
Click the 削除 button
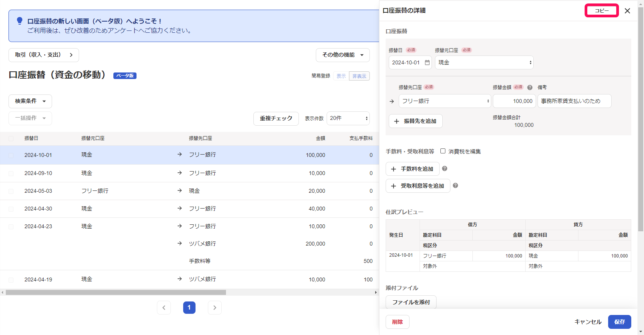pyautogui.click(x=398, y=322)
